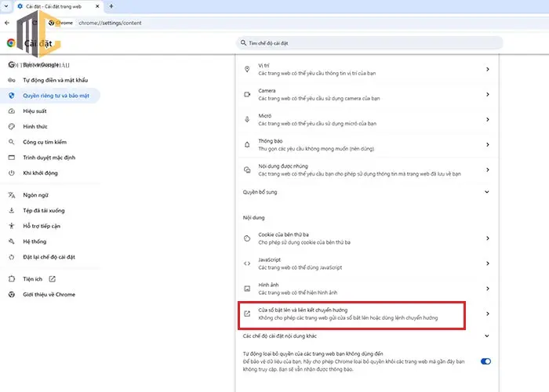Viewport: 549px width, 392px height.
Task: Select Quyền riêng tư và bảo mật
Action: (50, 96)
